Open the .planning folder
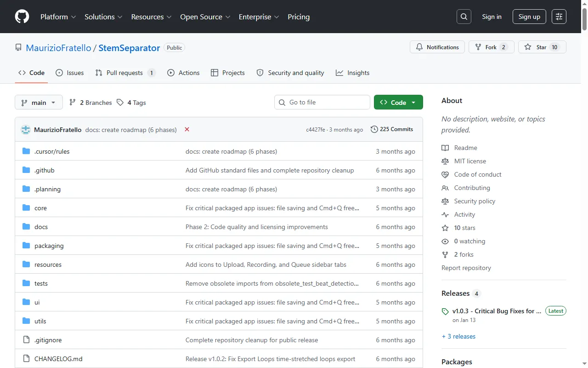Screen dimensions: 588x368 [x=47, y=189]
